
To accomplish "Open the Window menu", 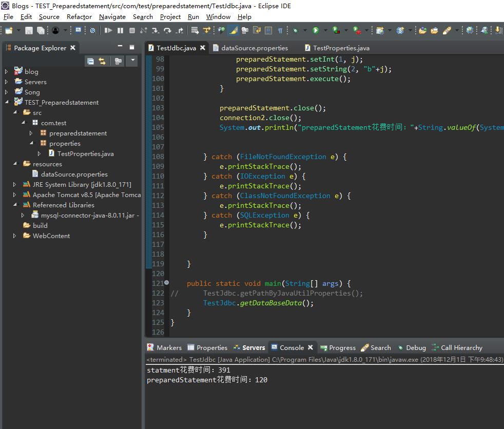I will (218, 17).
